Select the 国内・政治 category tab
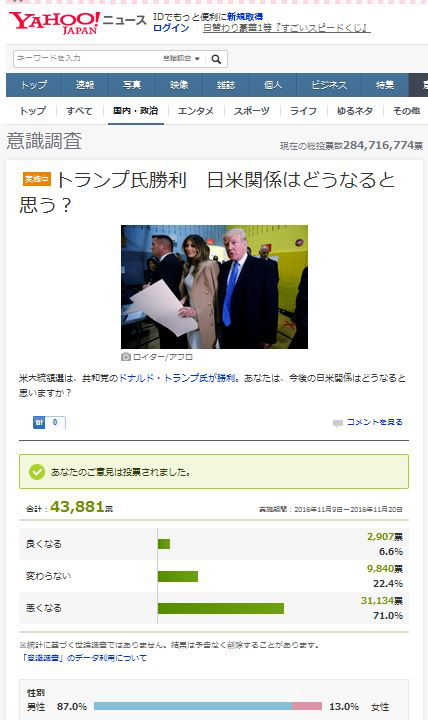The width and height of the screenshot is (428, 720). [135, 111]
